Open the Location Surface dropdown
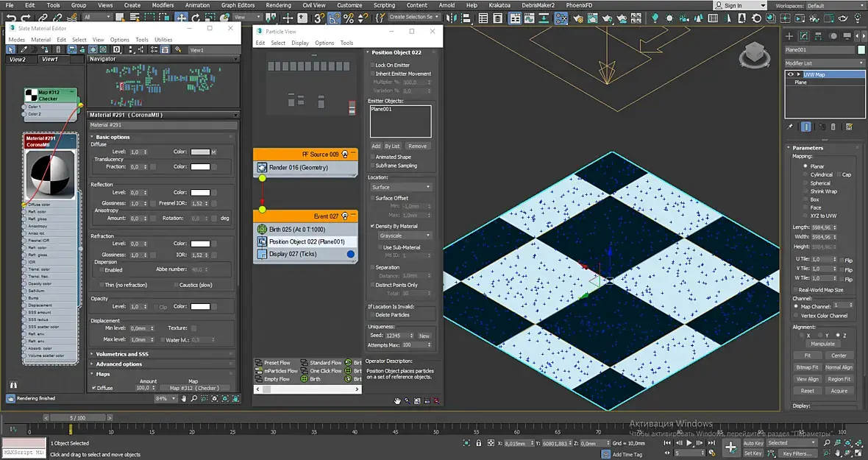Screen dimensions: 868x460 pyautogui.click(x=401, y=187)
